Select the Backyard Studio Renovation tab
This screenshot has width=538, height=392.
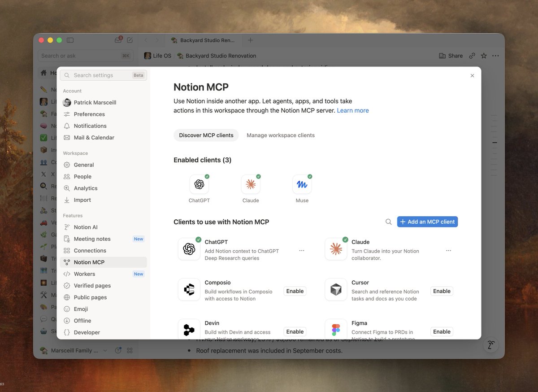(203, 40)
